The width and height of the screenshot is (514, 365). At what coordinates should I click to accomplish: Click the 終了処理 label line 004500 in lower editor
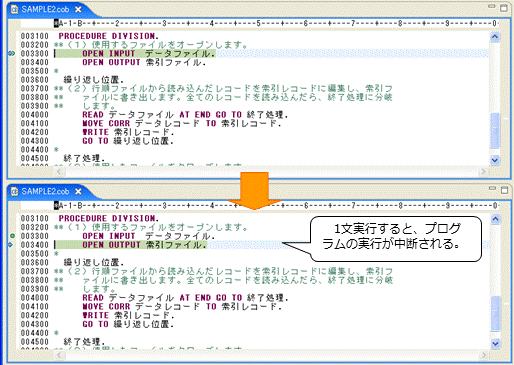pyautogui.click(x=84, y=341)
